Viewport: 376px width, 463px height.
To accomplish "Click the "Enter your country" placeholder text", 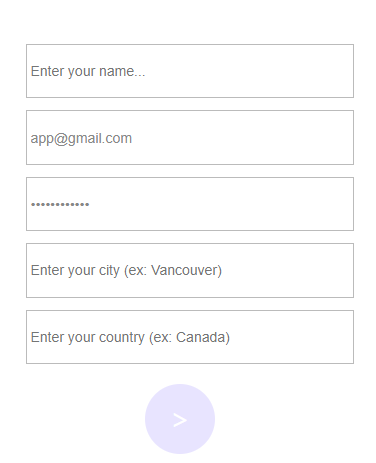I will 88,337.
